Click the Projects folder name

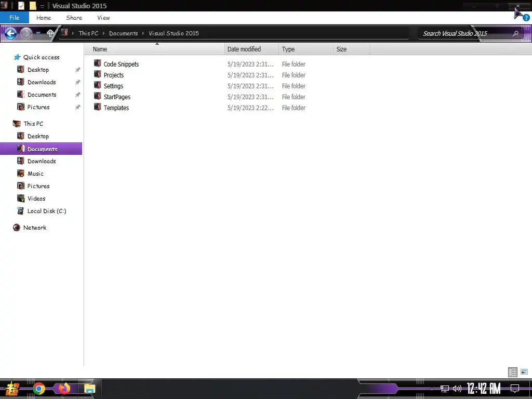pyautogui.click(x=114, y=75)
